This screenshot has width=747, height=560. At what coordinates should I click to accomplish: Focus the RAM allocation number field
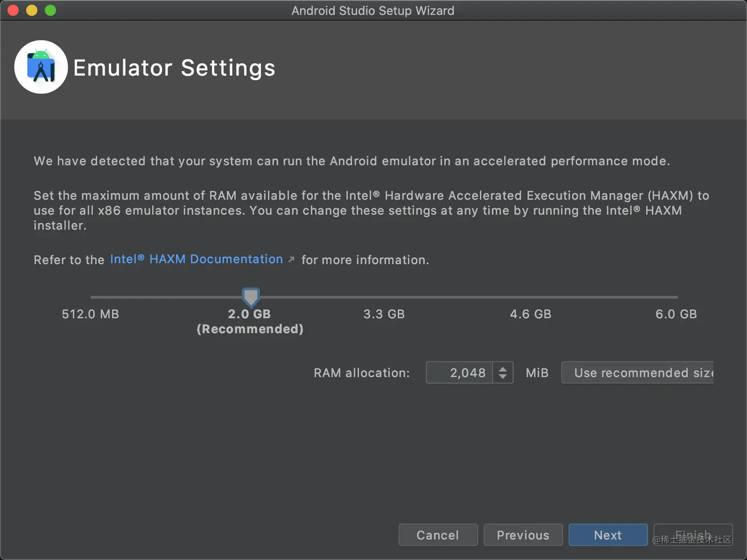459,373
